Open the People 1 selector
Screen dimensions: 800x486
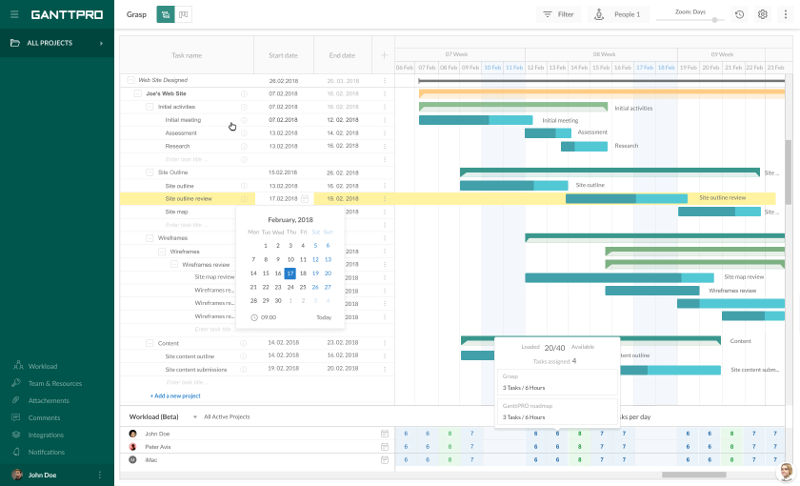point(618,14)
